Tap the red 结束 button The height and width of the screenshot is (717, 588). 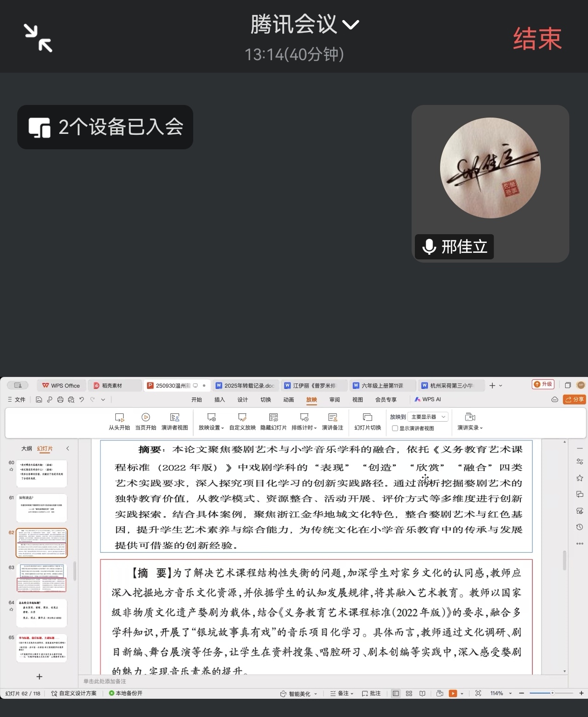[537, 38]
